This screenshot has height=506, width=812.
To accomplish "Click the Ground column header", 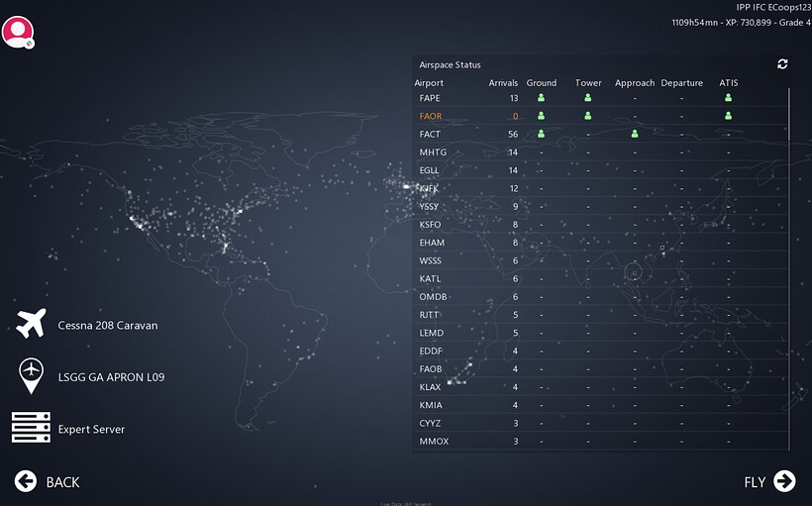I will (542, 83).
